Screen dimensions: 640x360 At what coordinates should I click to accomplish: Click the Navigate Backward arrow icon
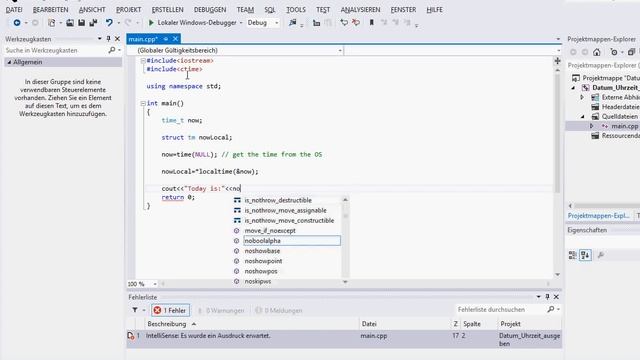17,23
